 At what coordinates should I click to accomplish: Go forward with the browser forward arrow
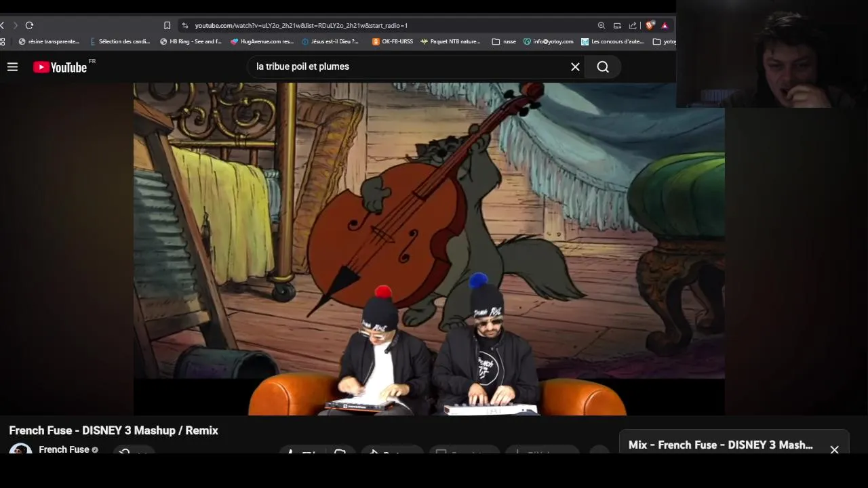point(16,25)
